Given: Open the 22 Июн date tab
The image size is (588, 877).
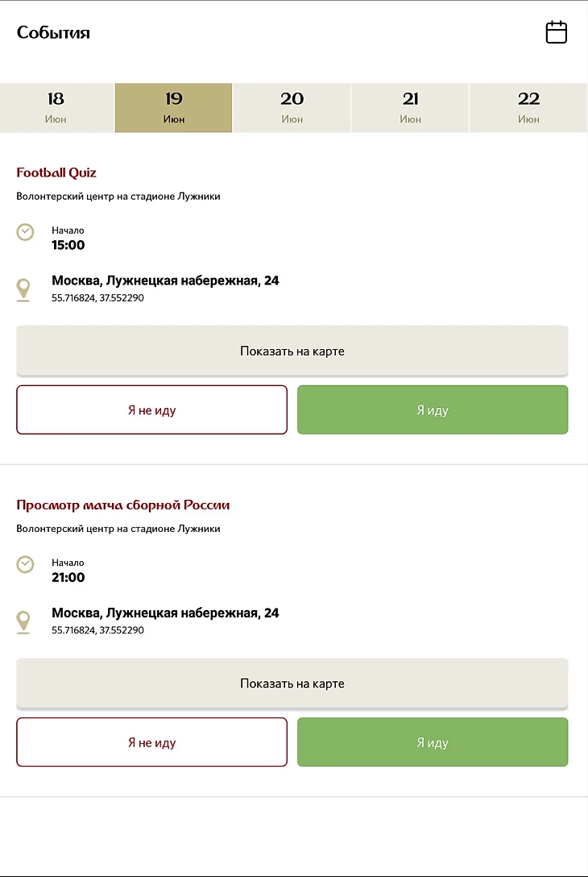Looking at the screenshot, I should tap(528, 107).
